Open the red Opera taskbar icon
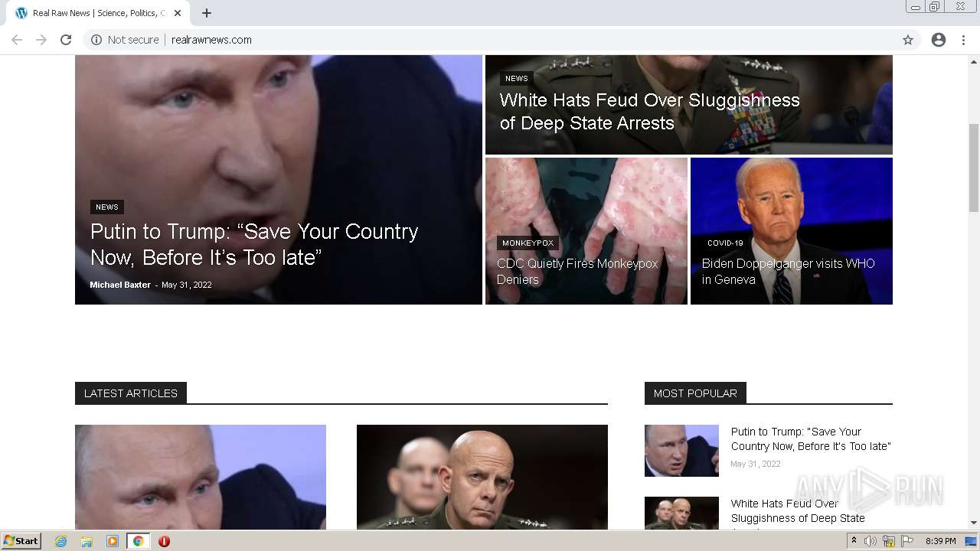The width and height of the screenshot is (980, 551). [x=164, y=541]
